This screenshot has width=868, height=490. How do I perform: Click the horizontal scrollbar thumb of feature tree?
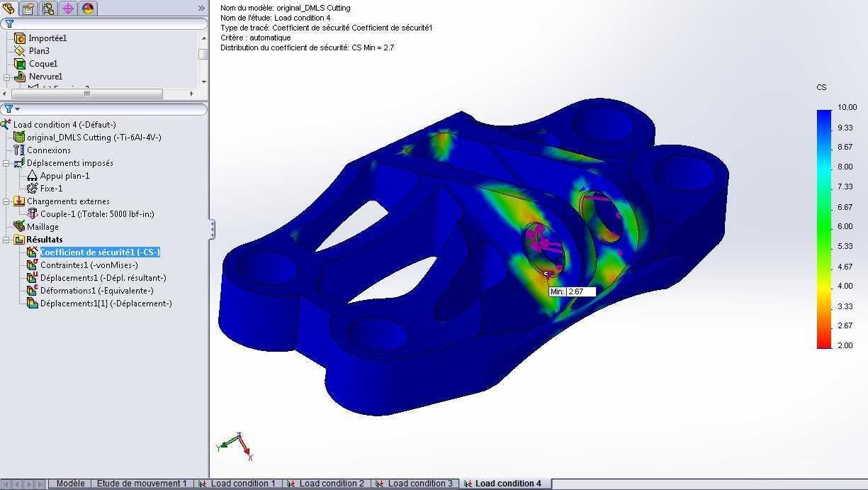point(86,94)
